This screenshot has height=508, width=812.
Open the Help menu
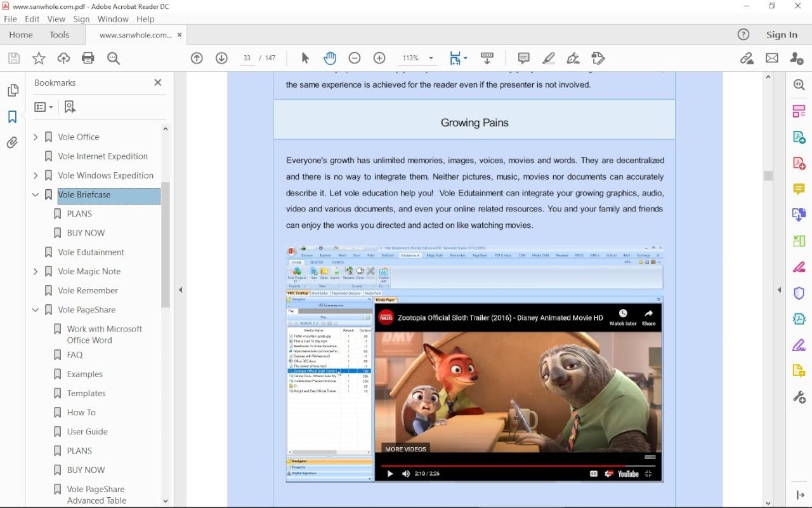(145, 19)
